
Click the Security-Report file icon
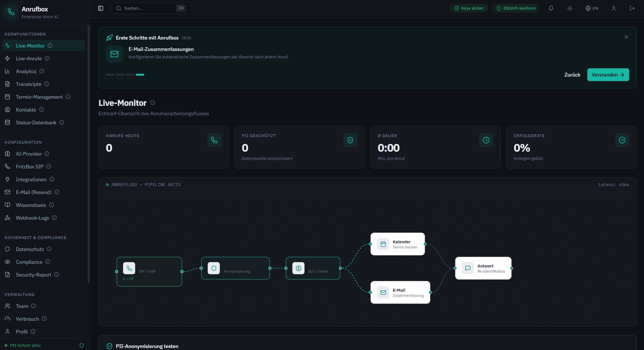pyautogui.click(x=7, y=275)
